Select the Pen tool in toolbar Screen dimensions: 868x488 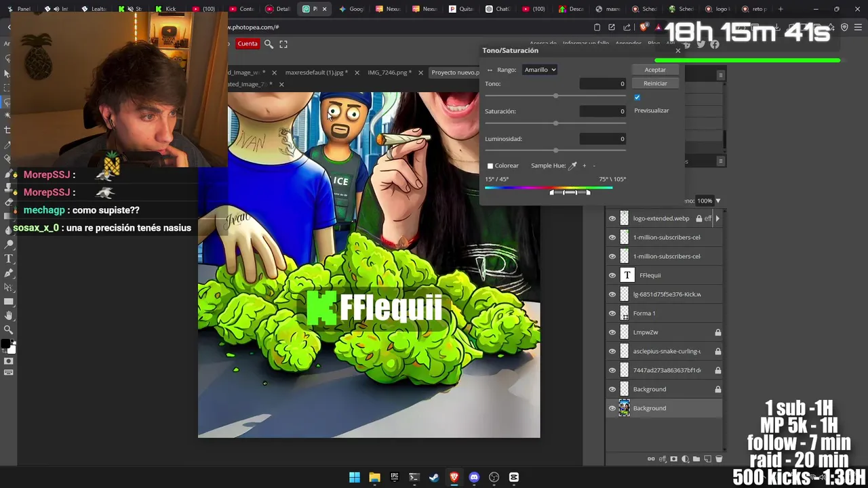point(8,273)
